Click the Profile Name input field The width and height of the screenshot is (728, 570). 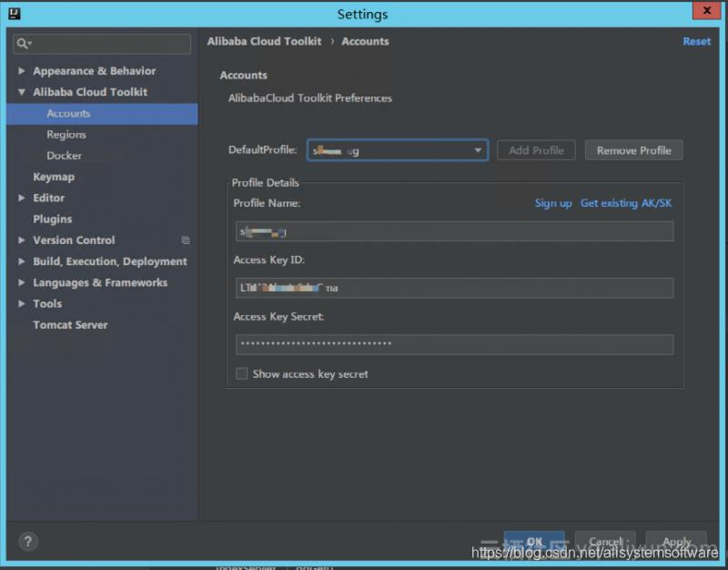click(454, 231)
